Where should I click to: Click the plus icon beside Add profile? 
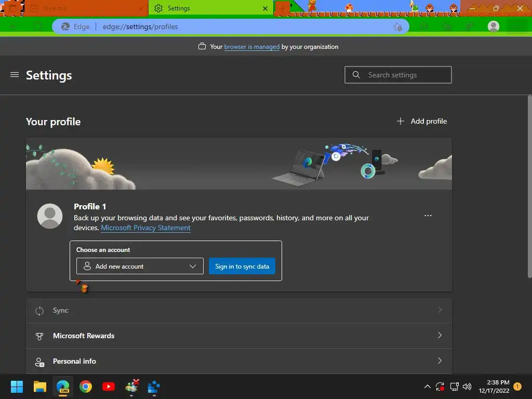[x=401, y=121]
